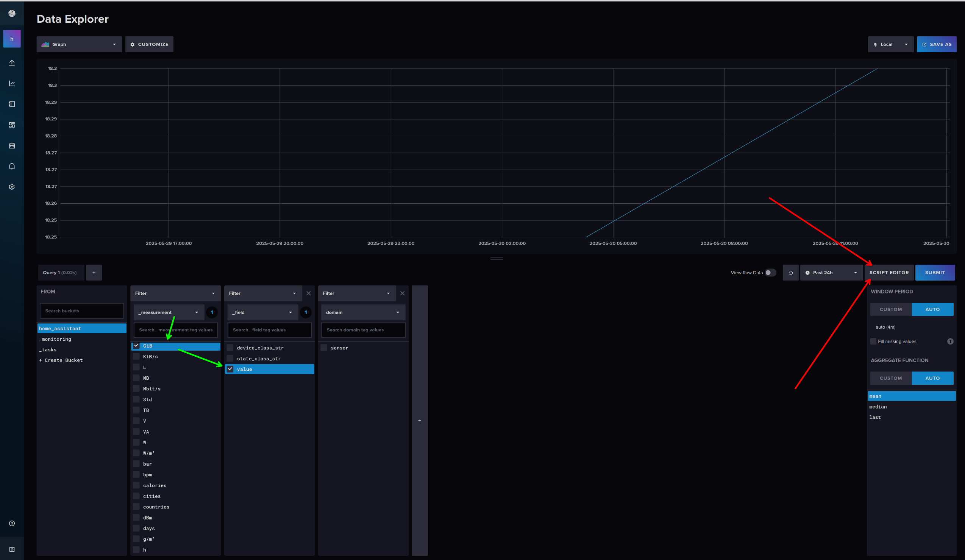Select median aggregate function

pyautogui.click(x=878, y=407)
